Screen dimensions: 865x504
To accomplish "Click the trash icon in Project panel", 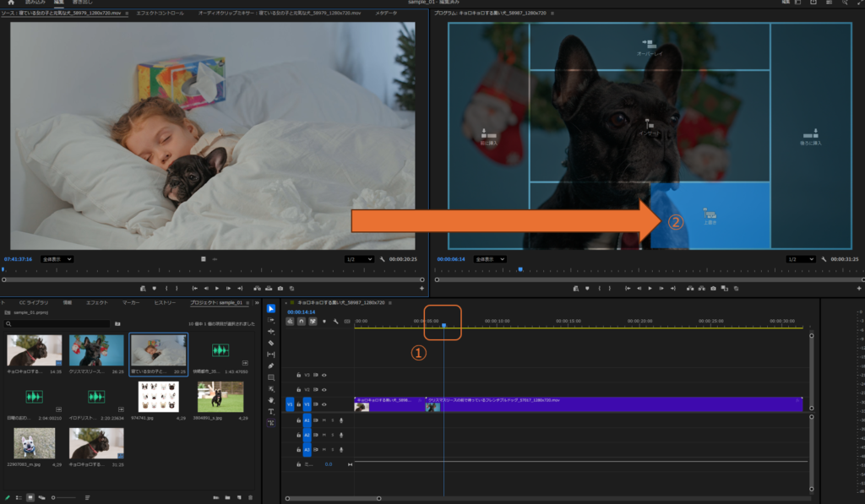I will tap(250, 497).
